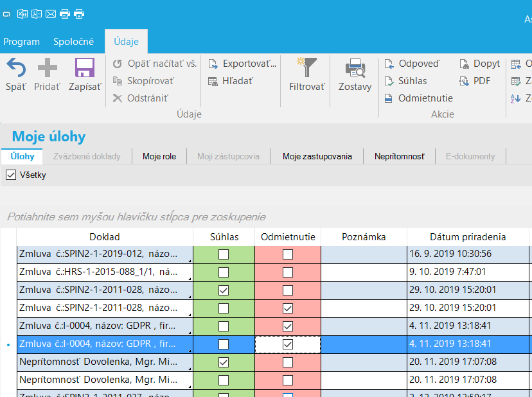Click the first printer icon in title bar
This screenshot has width=532, height=397.
[x=65, y=14]
